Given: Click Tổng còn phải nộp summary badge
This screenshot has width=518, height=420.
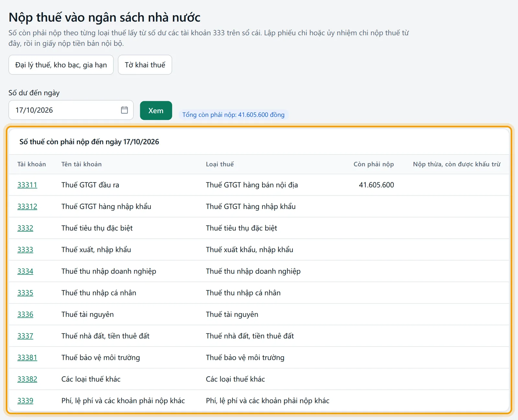Looking at the screenshot, I should [233, 115].
